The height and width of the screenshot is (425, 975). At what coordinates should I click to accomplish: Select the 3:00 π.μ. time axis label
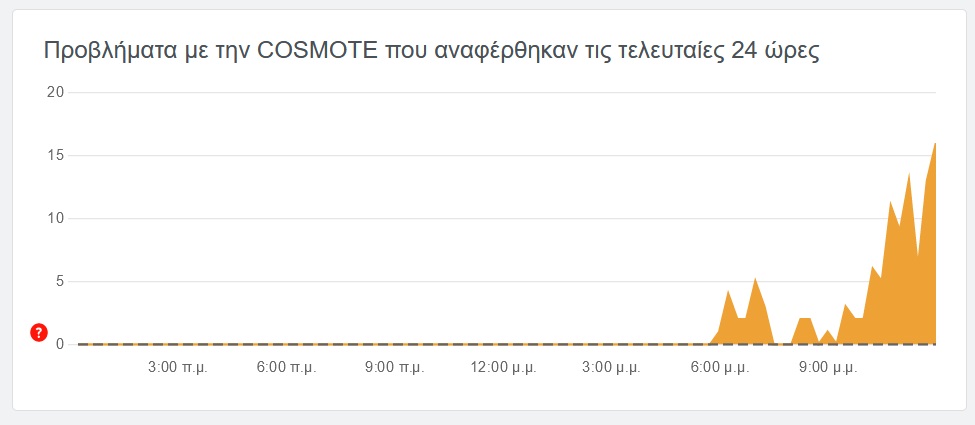click(178, 367)
